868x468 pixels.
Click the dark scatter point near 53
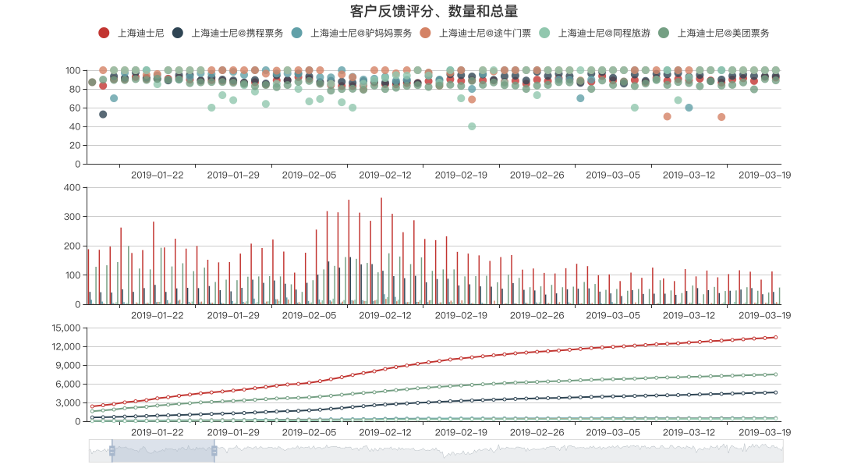click(103, 114)
